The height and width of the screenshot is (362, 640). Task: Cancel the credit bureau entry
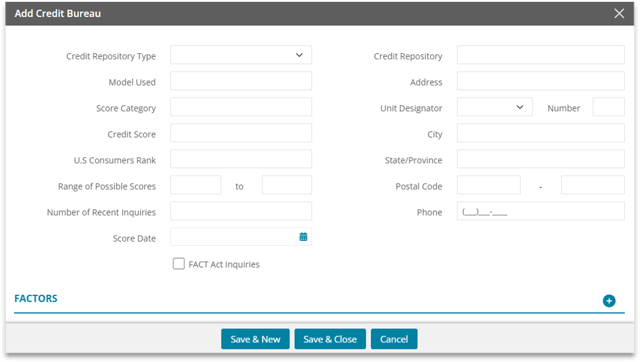click(394, 339)
